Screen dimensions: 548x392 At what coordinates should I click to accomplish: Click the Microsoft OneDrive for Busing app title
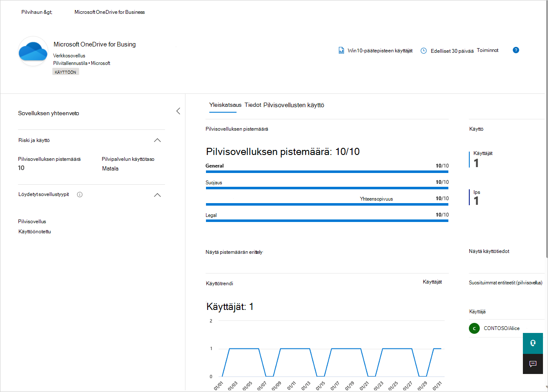tap(95, 44)
